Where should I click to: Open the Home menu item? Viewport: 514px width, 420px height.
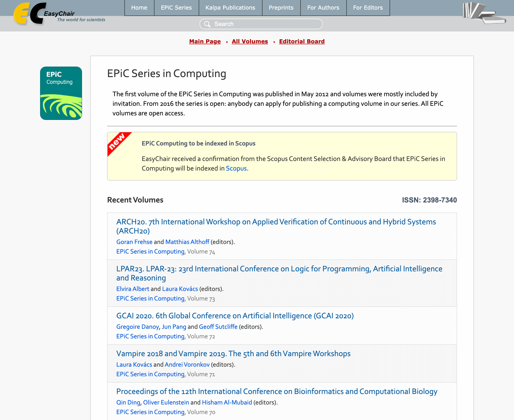[x=139, y=8]
